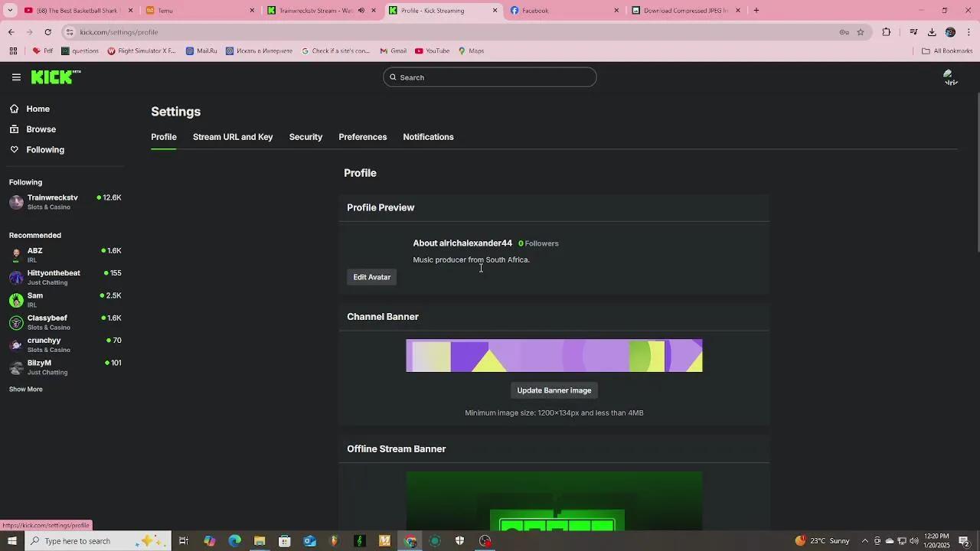
Task: Mute audio on Trainwreckstv tab
Action: point(361,11)
